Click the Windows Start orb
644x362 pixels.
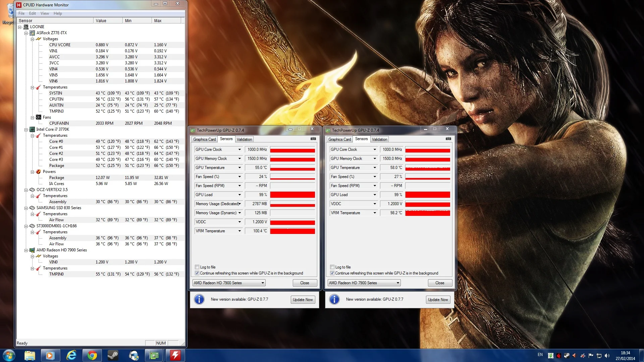[9, 355]
